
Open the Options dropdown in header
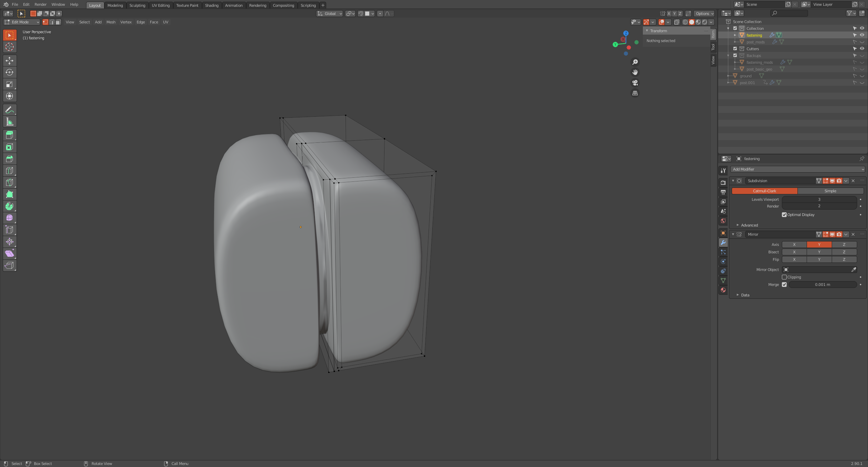click(704, 14)
